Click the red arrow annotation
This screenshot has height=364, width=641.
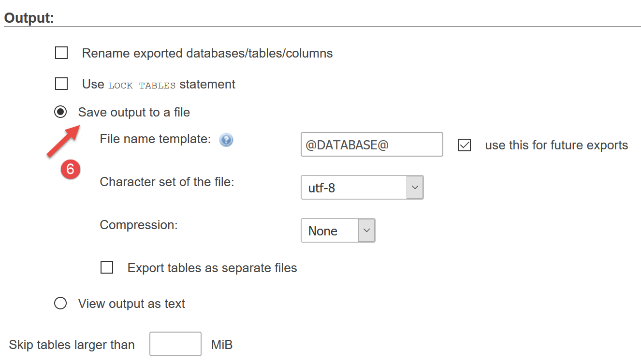64,140
